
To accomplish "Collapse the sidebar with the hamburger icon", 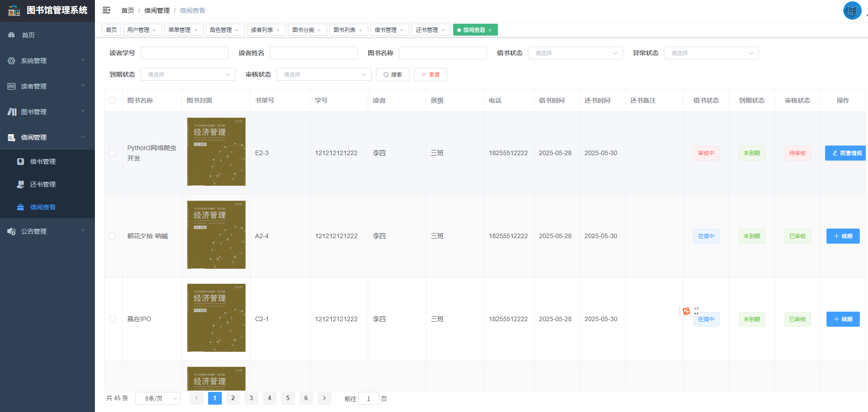I will pos(106,10).
